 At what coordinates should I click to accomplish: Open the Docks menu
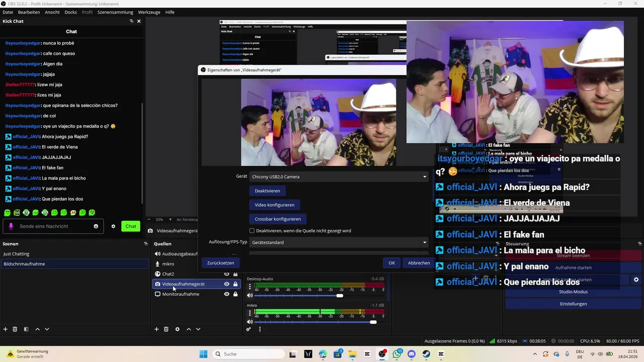70,12
